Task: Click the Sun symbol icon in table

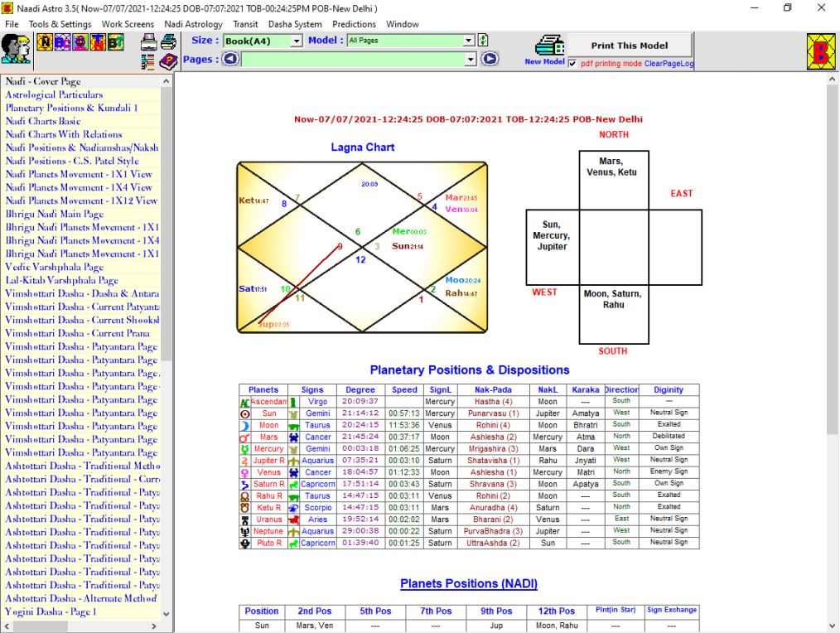Action: 245,413
